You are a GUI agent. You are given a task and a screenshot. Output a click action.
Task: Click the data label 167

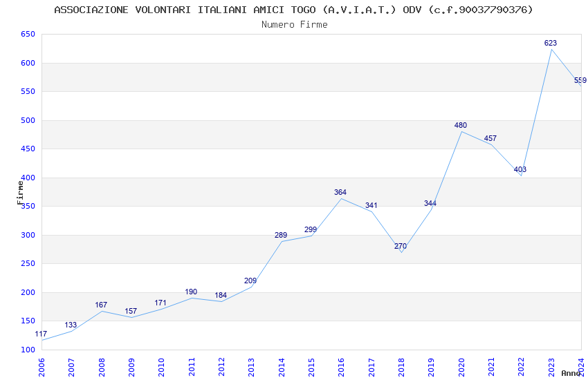[101, 305]
